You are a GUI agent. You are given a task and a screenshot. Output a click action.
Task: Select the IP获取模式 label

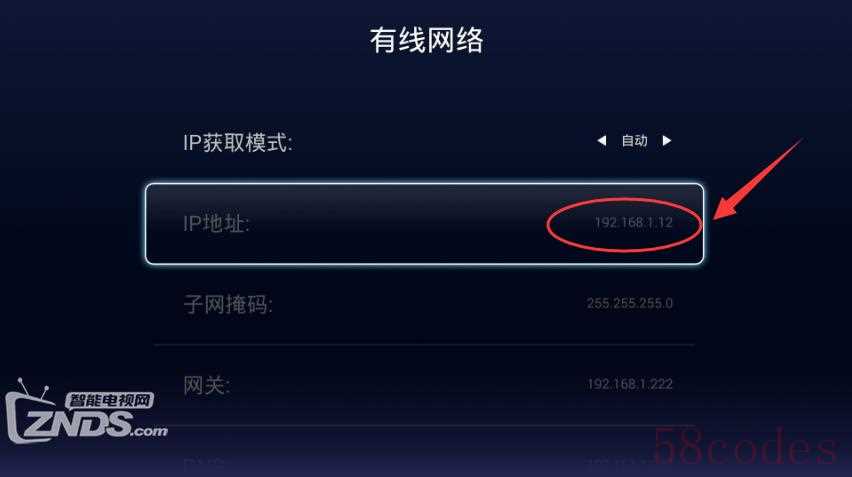click(x=237, y=142)
